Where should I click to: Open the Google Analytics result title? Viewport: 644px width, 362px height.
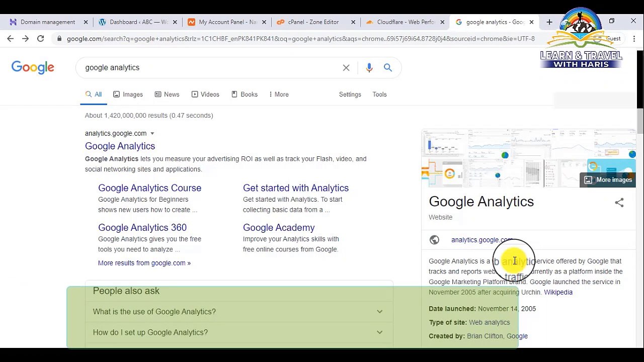tap(120, 146)
